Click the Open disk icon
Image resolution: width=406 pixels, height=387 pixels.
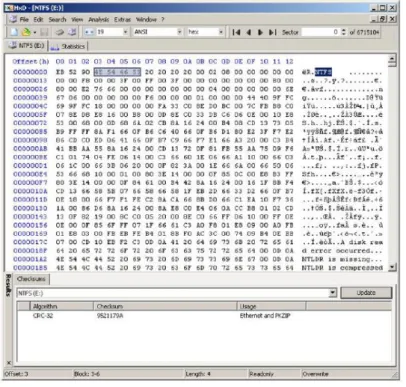point(72,32)
